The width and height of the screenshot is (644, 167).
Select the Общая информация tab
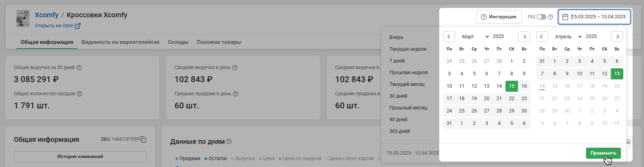click(x=47, y=42)
